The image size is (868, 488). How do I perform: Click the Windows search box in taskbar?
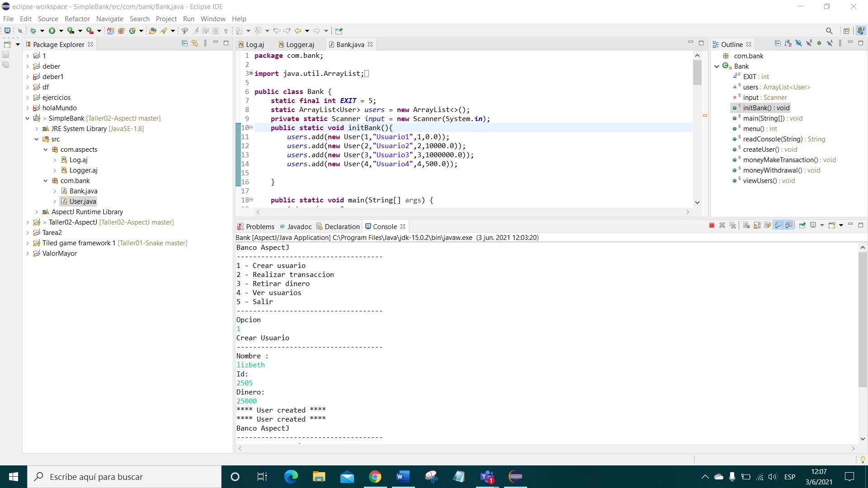(124, 477)
